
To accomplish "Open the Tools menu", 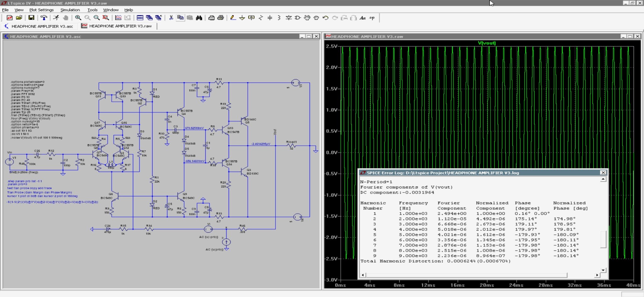I will pos(92,10).
